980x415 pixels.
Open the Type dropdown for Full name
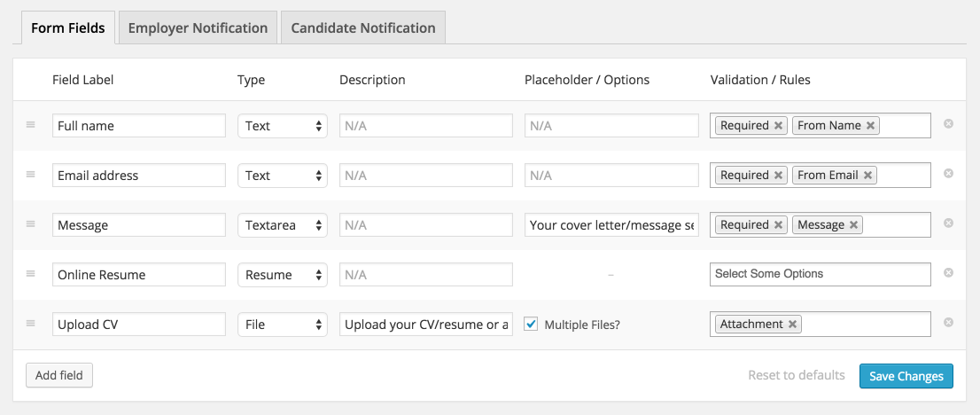(x=283, y=126)
